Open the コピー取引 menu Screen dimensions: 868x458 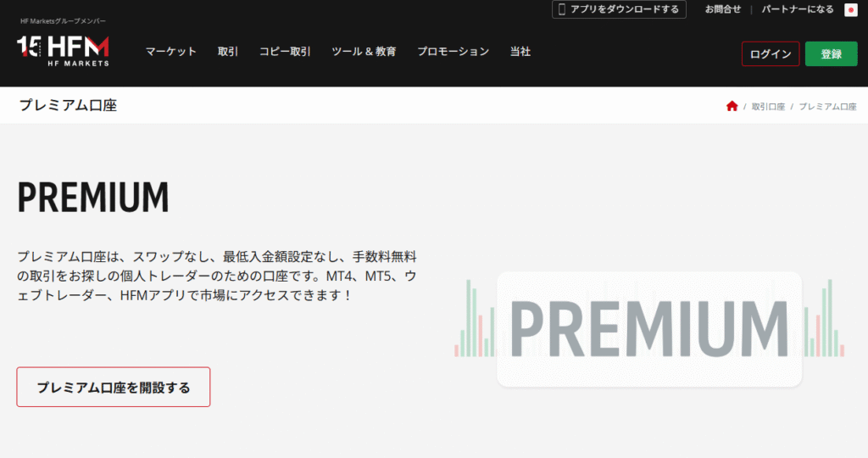[285, 52]
